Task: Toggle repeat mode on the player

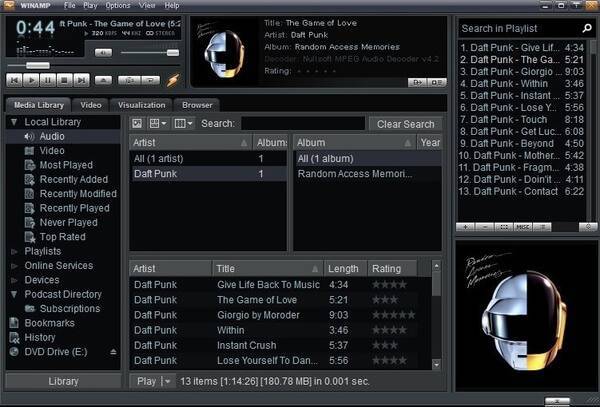Action: pyautogui.click(x=150, y=79)
